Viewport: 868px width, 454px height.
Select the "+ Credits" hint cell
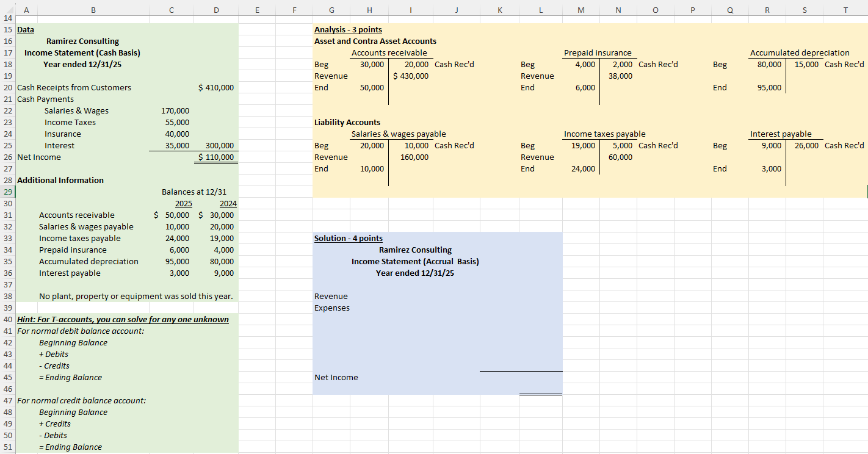[x=55, y=423]
